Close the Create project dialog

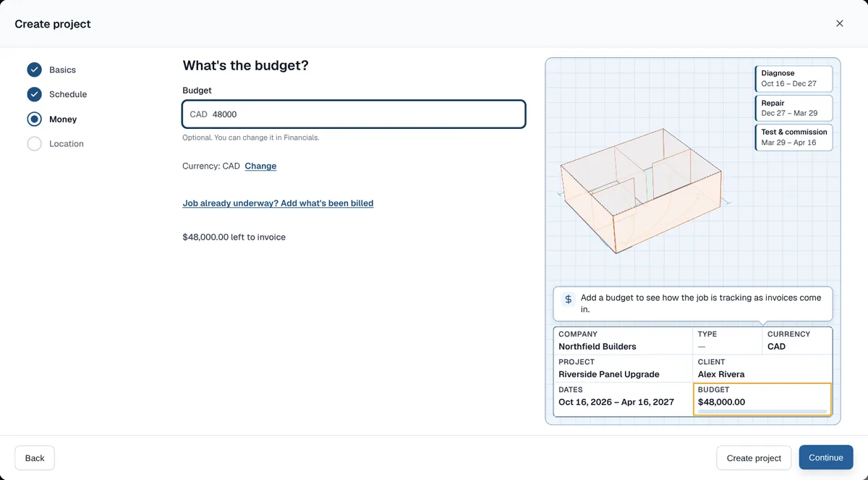(840, 23)
